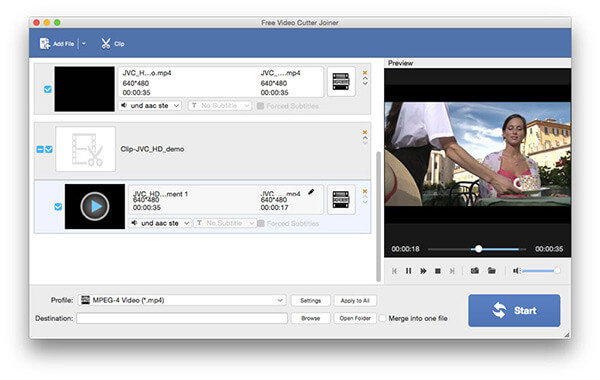Click the preview video frame
Screen dimensions: 600x380
coord(478,154)
